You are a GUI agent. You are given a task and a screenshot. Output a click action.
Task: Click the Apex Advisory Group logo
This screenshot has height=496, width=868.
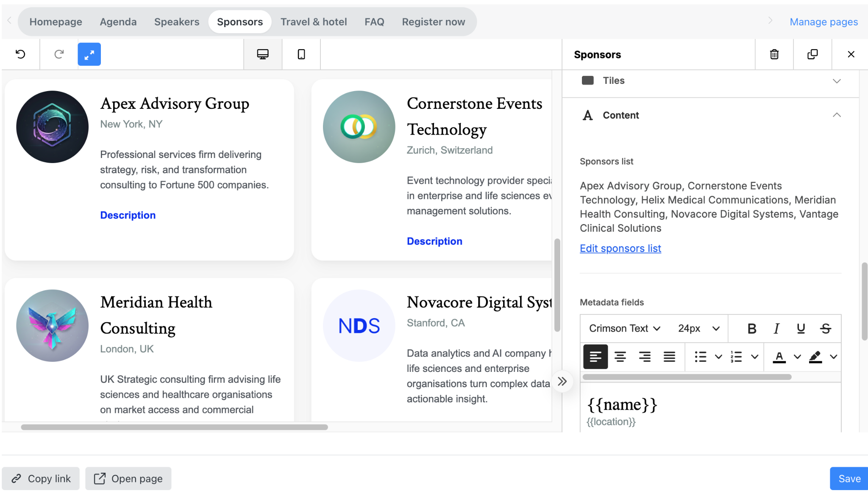[x=52, y=127]
